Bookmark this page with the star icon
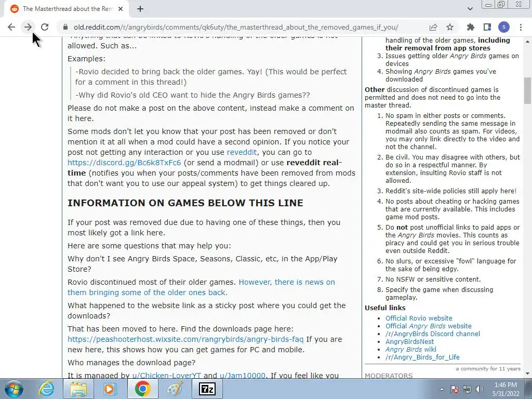 click(450, 27)
